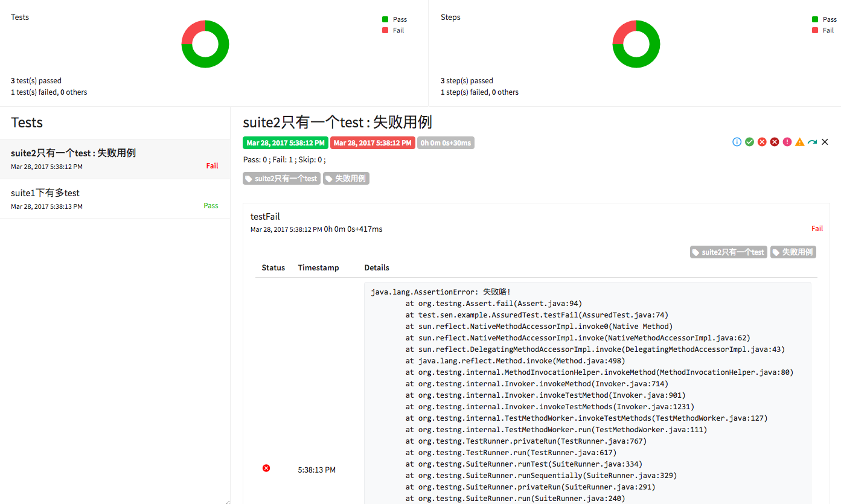Image resolution: width=841 pixels, height=504 pixels.
Task: Click suite2只有一个test tag inside testFail node
Action: pyautogui.click(x=729, y=252)
